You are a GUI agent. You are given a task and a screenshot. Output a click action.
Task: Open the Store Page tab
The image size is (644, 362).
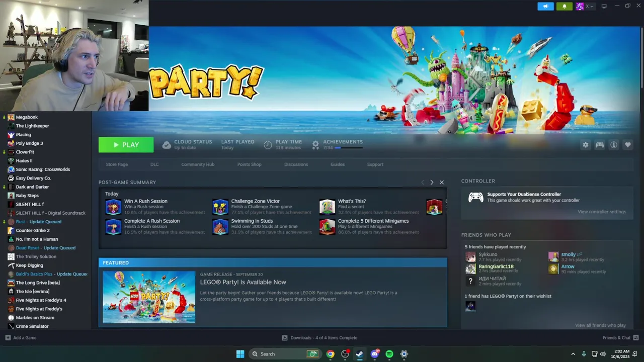click(117, 164)
